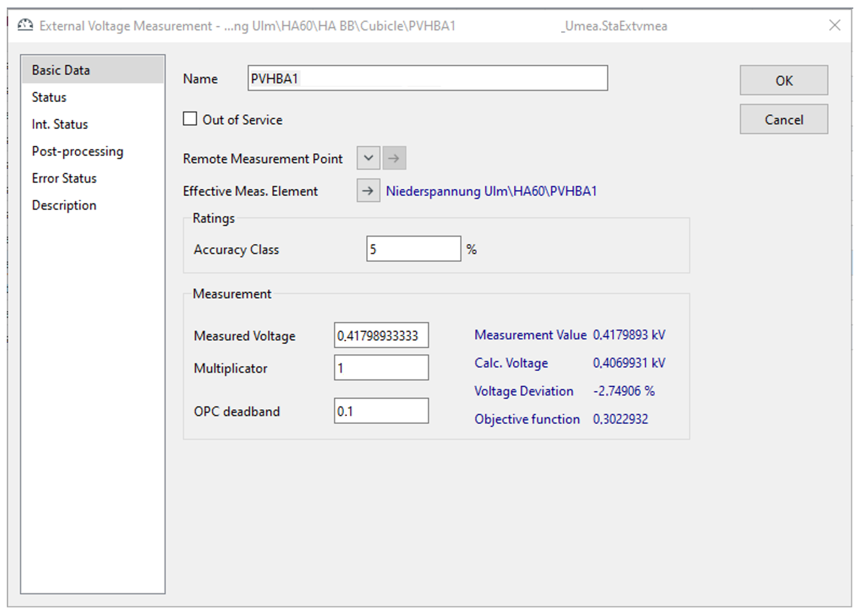Click the _Umea.StaExtvmea title text
Screen dimensions: 859x616
coord(614,26)
